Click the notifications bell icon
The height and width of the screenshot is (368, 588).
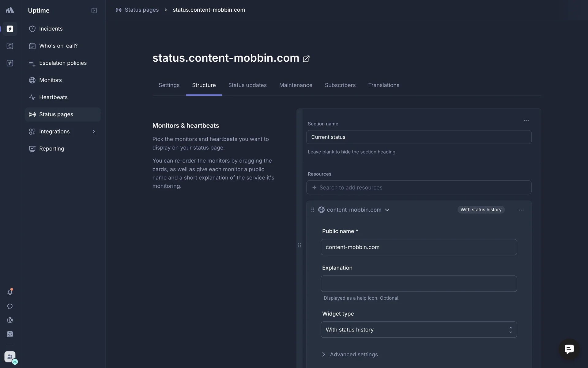tap(10, 292)
